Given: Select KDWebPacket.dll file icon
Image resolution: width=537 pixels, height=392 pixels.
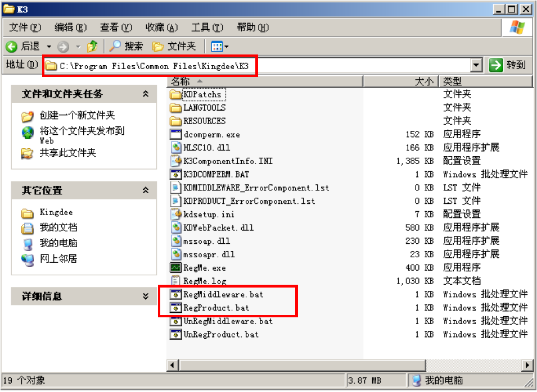Looking at the screenshot, I should 175,228.
